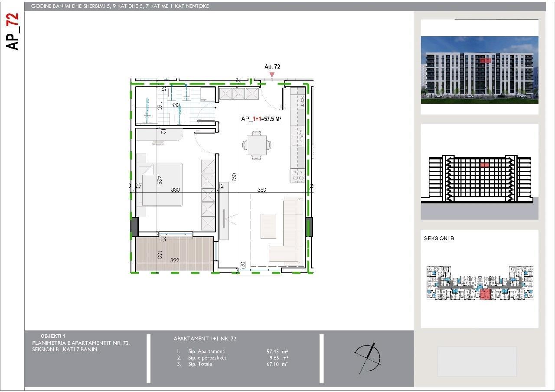The height and width of the screenshot is (392, 555).
Task: Open the building exterior render image
Action: (480, 69)
